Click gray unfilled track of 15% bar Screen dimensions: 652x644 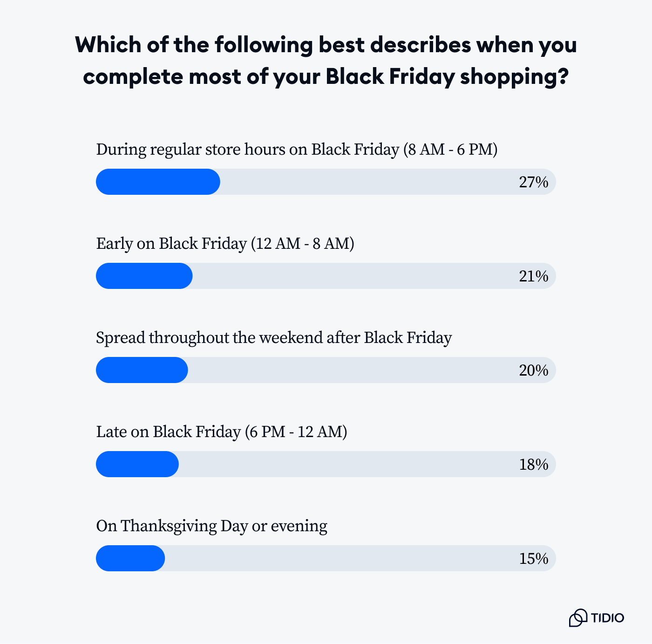click(360, 558)
